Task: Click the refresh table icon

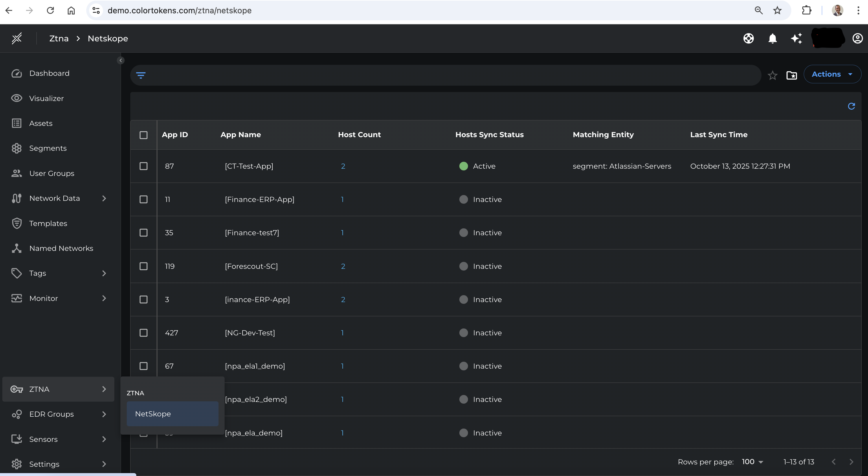Action: pos(852,106)
